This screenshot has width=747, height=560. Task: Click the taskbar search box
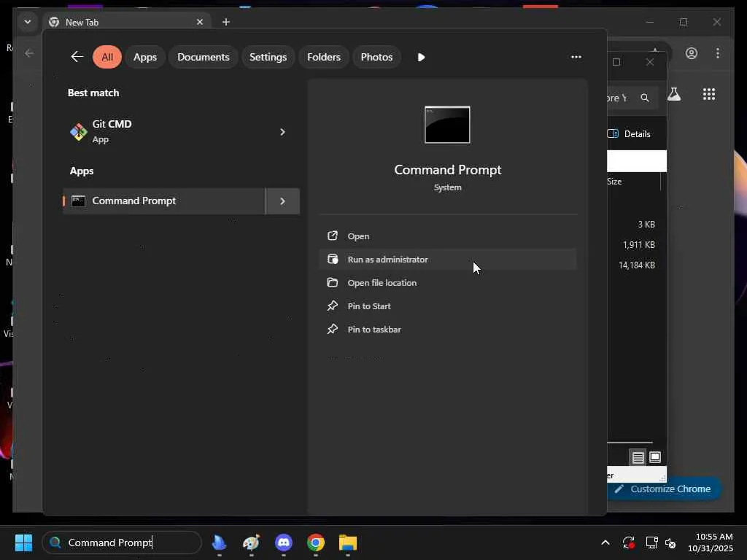(122, 542)
